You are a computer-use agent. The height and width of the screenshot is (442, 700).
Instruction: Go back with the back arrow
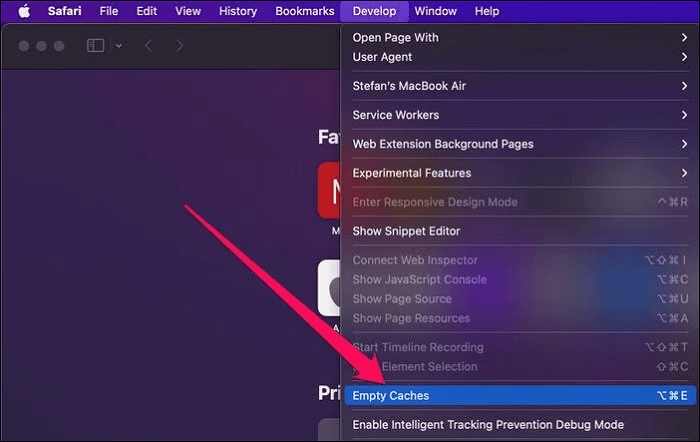pyautogui.click(x=149, y=46)
